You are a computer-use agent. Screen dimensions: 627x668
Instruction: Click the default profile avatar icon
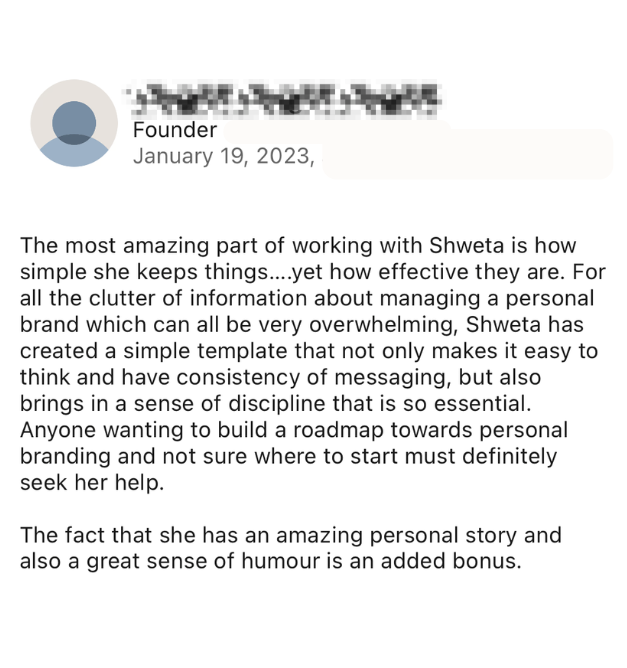pos(74,124)
